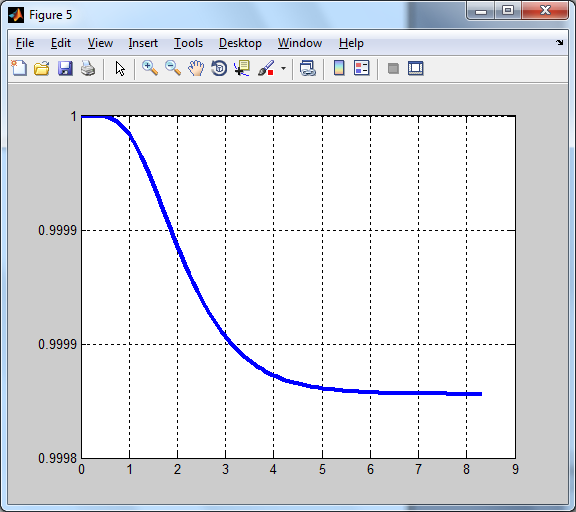Click the x-axis tick label 9

515,469
